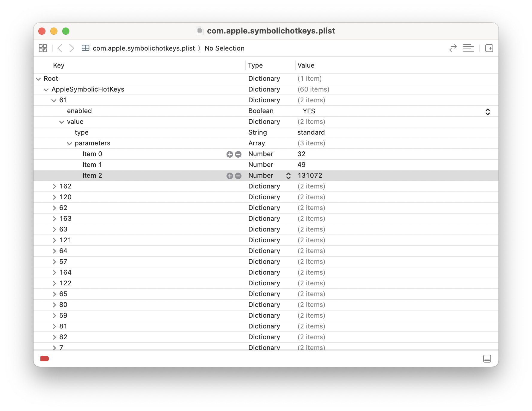Collapse the Root disclosure chevron
The image size is (532, 411).
[x=38, y=79]
